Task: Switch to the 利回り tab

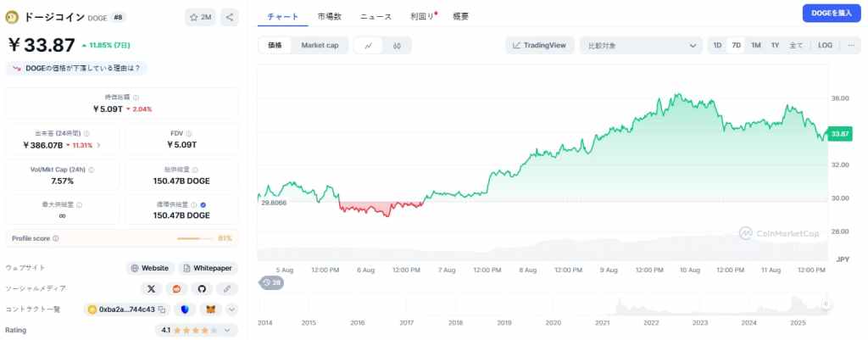Action: pyautogui.click(x=422, y=17)
